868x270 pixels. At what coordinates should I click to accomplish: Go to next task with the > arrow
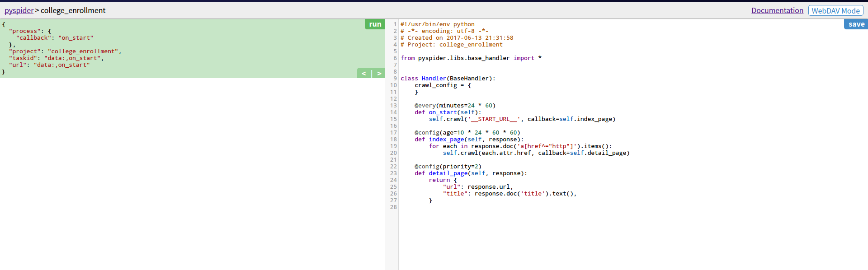click(x=379, y=74)
